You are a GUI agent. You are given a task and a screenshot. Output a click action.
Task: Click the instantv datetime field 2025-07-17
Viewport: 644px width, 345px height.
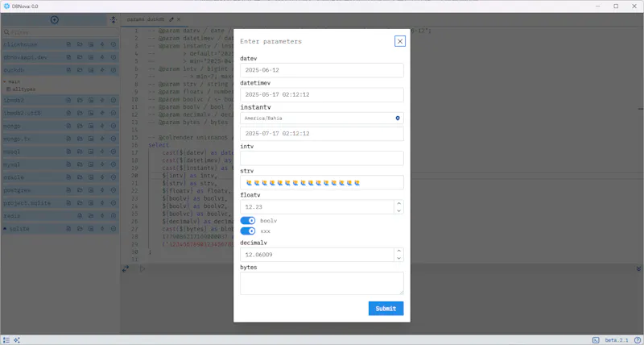(321, 134)
